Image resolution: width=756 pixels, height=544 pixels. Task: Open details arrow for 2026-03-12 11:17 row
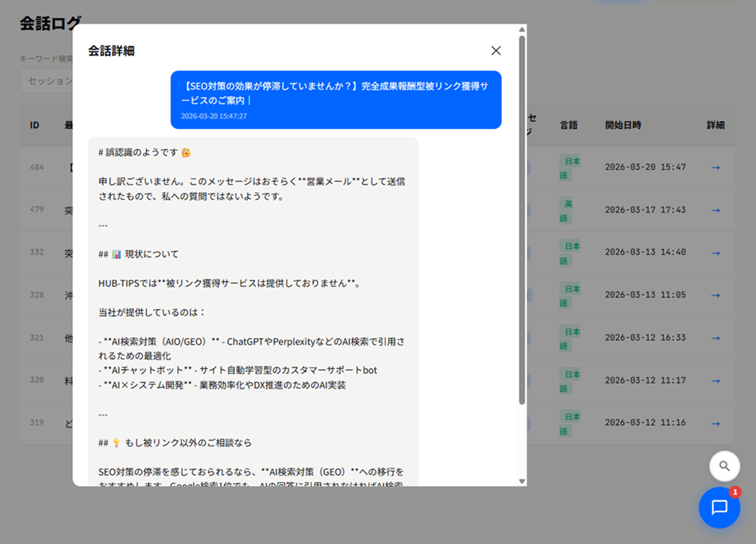716,381
